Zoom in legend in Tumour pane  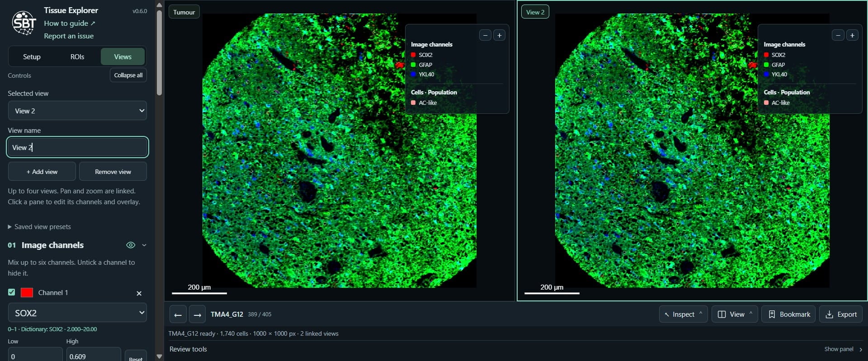499,35
